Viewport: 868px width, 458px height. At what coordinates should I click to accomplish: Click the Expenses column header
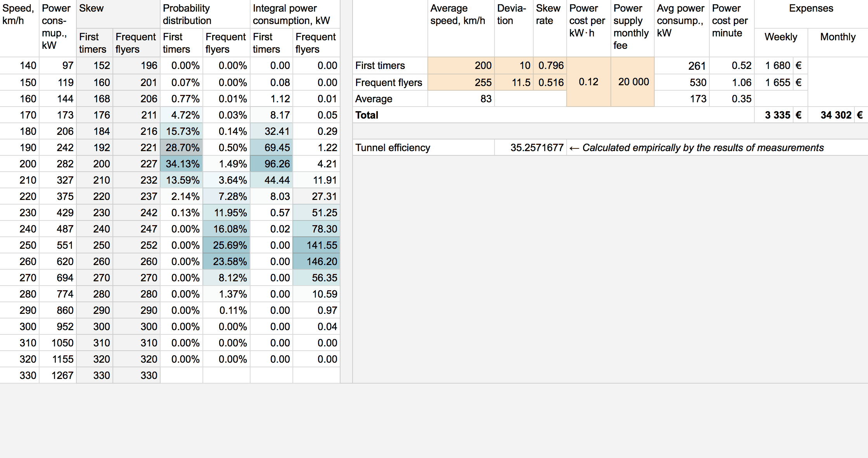point(811,8)
